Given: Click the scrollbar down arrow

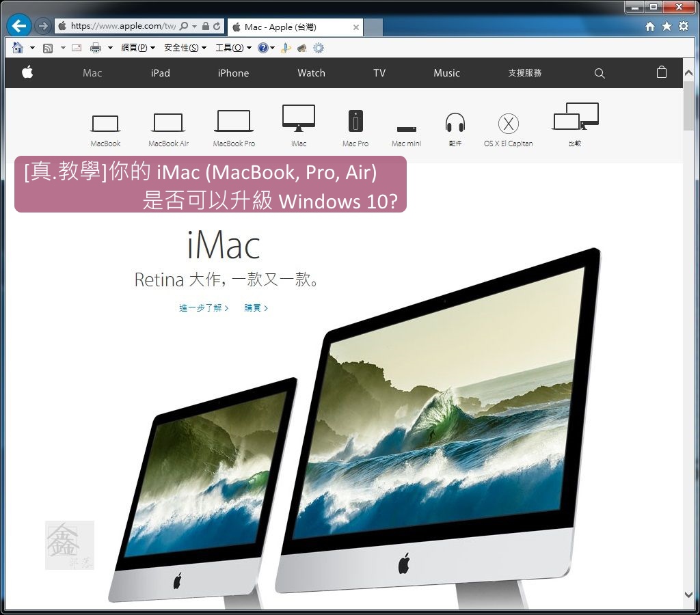Looking at the screenshot, I should point(688,594).
